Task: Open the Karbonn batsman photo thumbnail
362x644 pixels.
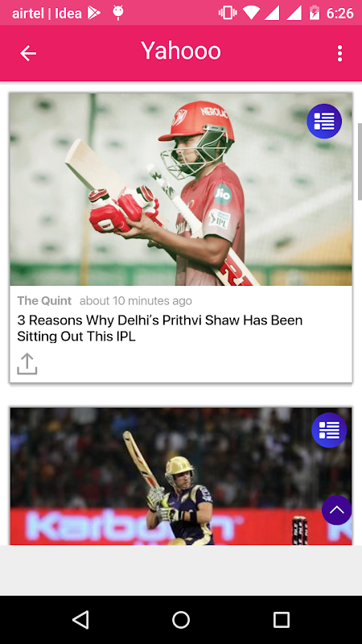Action: pyautogui.click(x=181, y=477)
